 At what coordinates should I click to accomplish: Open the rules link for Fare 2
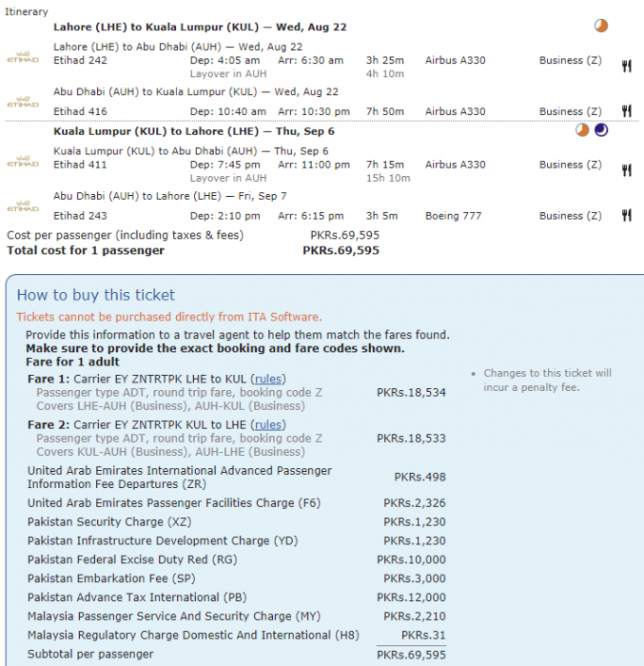(x=268, y=424)
